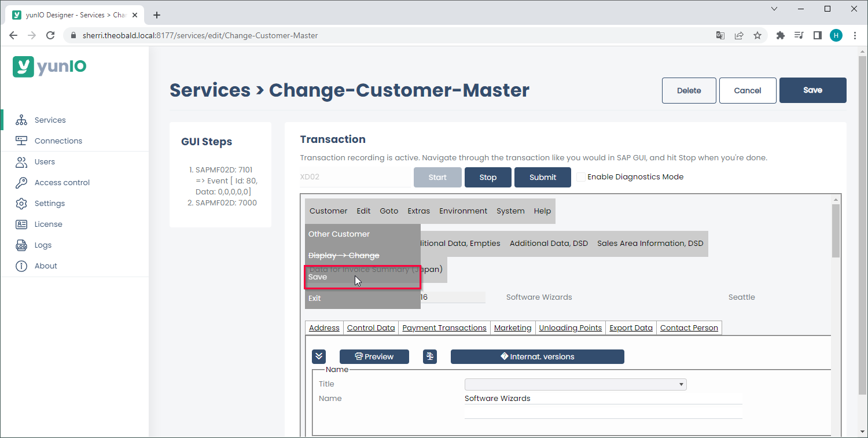This screenshot has width=868, height=438.
Task: Choose Other Customer menu entry
Action: click(x=362, y=234)
